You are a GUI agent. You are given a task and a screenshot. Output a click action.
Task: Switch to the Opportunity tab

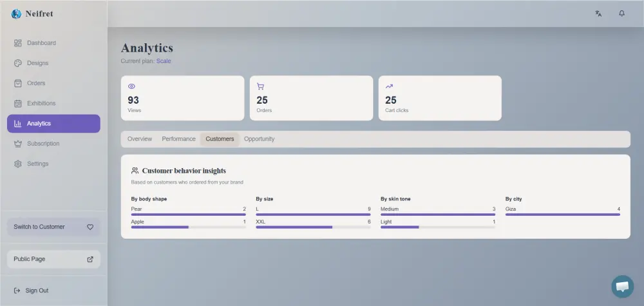(259, 139)
